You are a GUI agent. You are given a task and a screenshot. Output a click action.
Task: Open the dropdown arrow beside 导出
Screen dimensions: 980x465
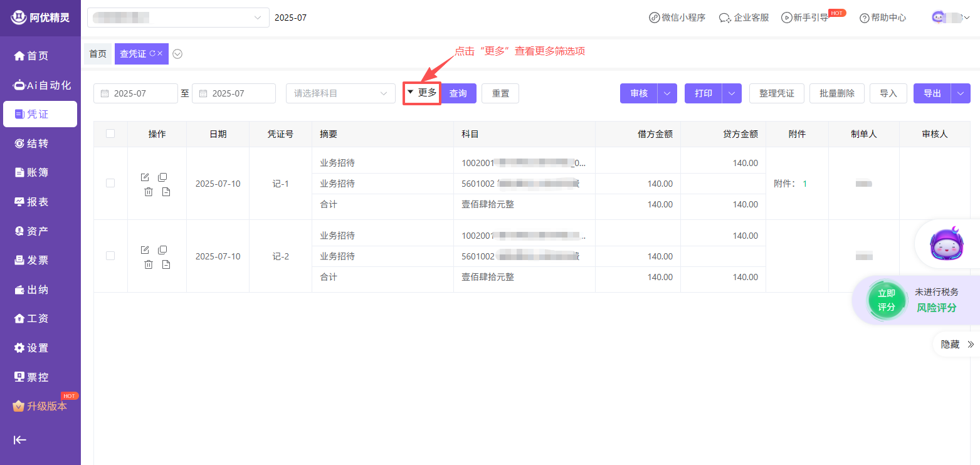961,93
